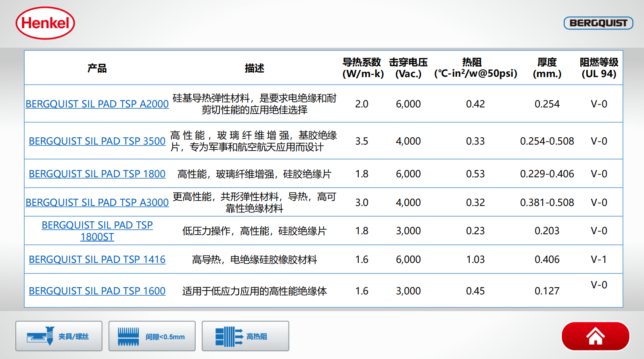Viewport: 644px width, 359px height.
Task: Visit the BERGQUIST SIL PAD TSP 1800ST link
Action: point(97,231)
